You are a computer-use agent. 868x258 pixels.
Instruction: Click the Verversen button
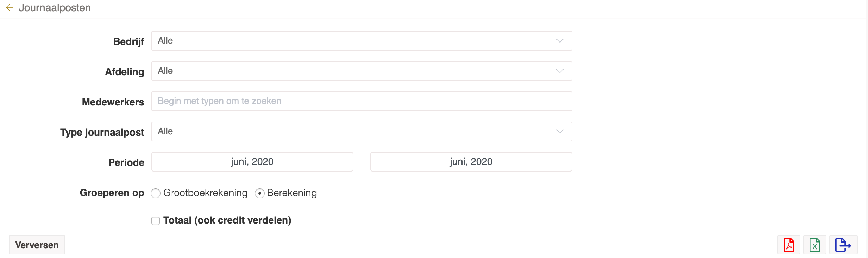point(37,245)
